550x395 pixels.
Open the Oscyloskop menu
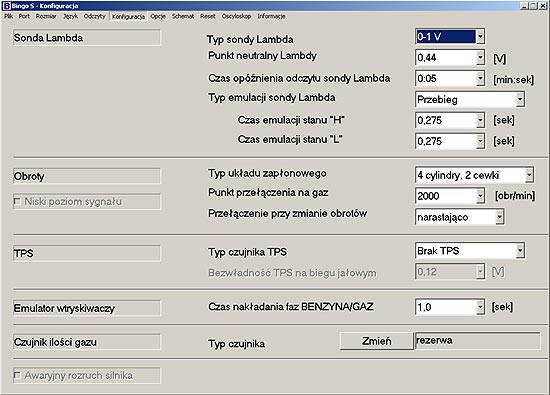tap(236, 16)
